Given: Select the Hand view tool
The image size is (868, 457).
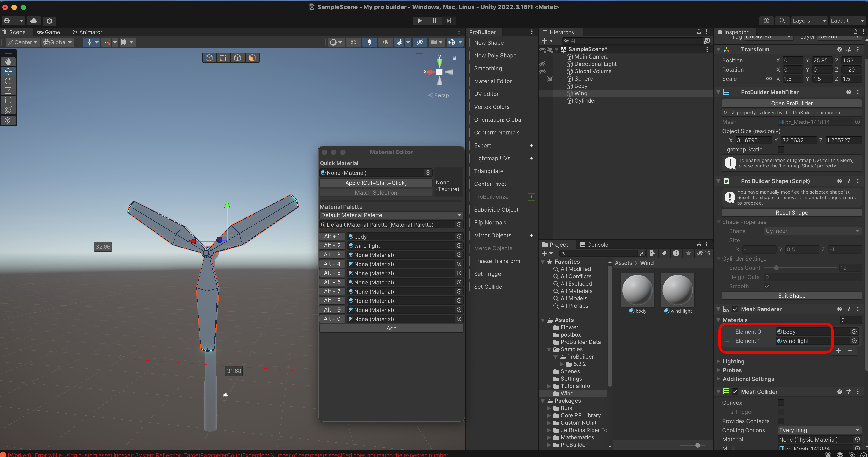Looking at the screenshot, I should click(8, 61).
